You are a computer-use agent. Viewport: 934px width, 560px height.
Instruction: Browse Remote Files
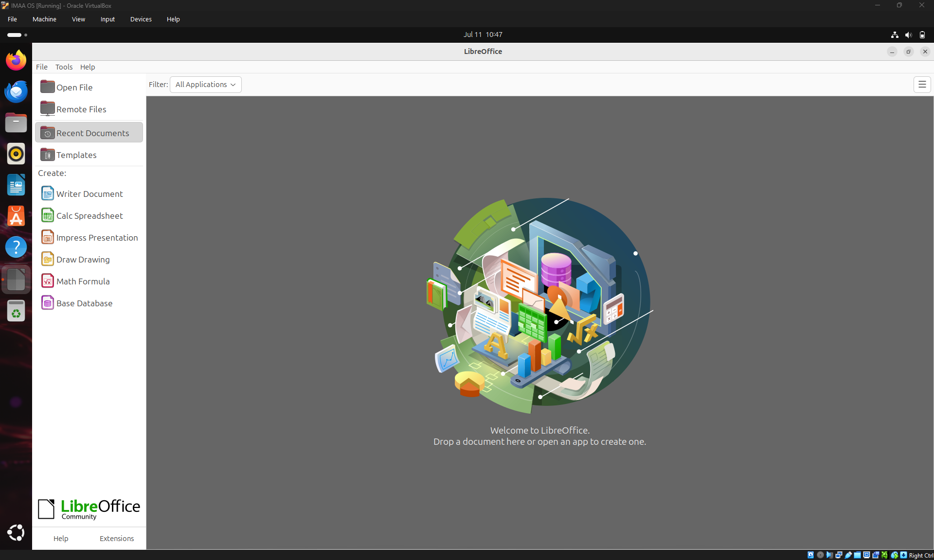click(x=89, y=109)
